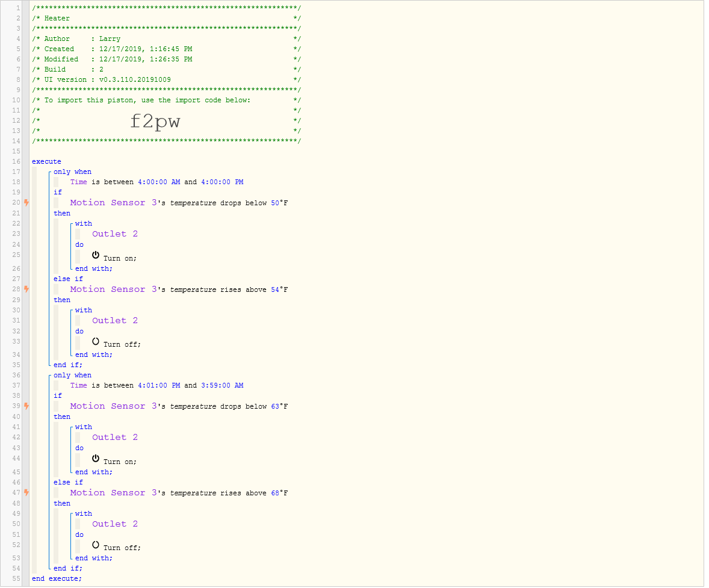Click 'end execute;' on line 55
Viewport: 709px width, 588px height.
click(x=57, y=578)
